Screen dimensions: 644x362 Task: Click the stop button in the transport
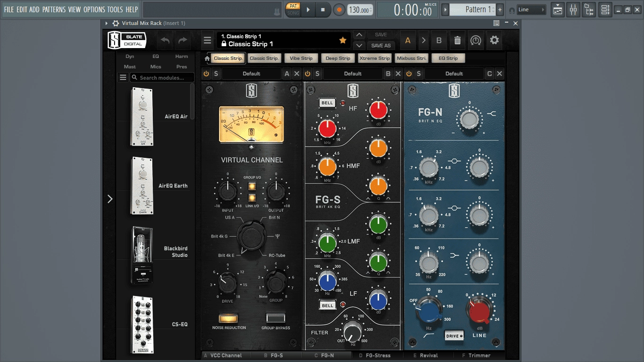[323, 9]
